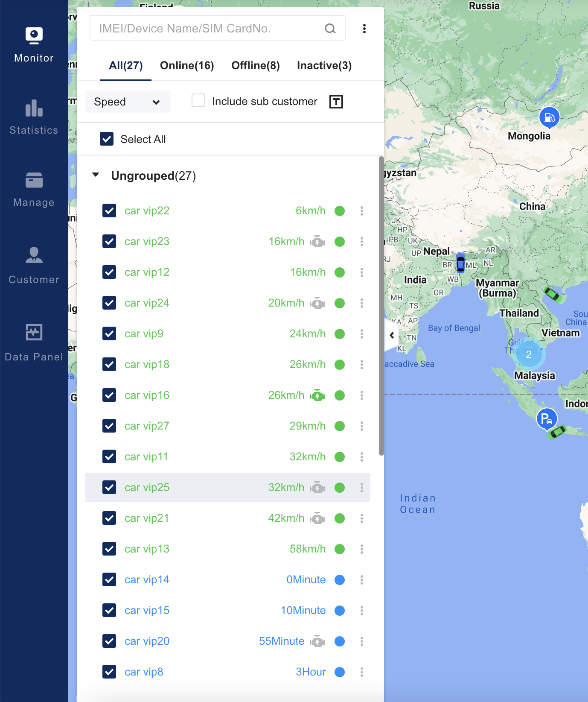
Task: Click the search magnifier icon
Action: point(330,29)
